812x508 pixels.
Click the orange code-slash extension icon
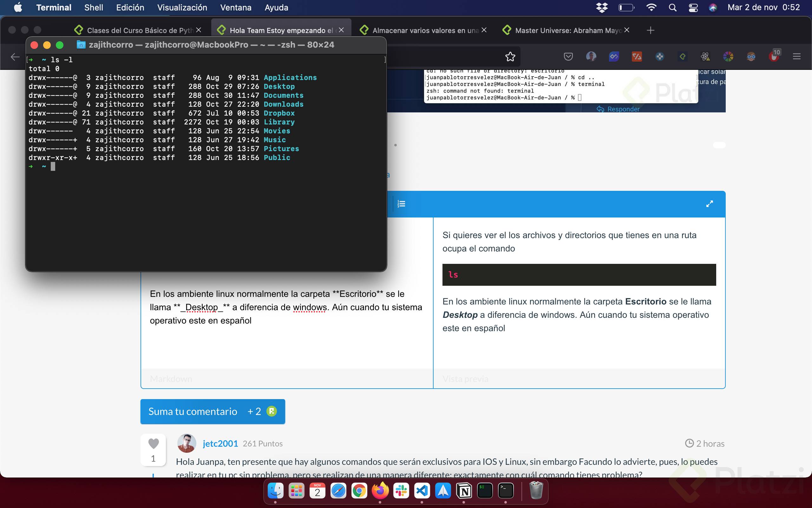tap(637, 57)
